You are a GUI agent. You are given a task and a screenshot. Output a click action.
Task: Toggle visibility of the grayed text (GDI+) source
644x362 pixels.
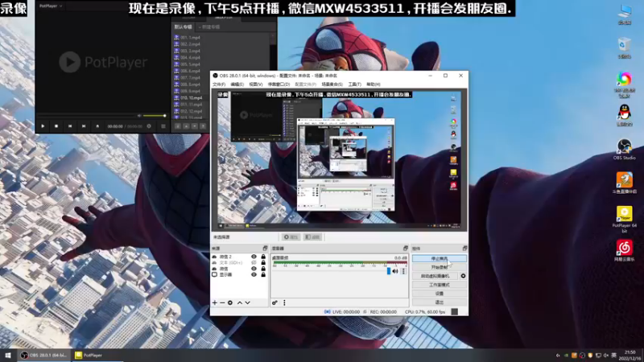(254, 263)
